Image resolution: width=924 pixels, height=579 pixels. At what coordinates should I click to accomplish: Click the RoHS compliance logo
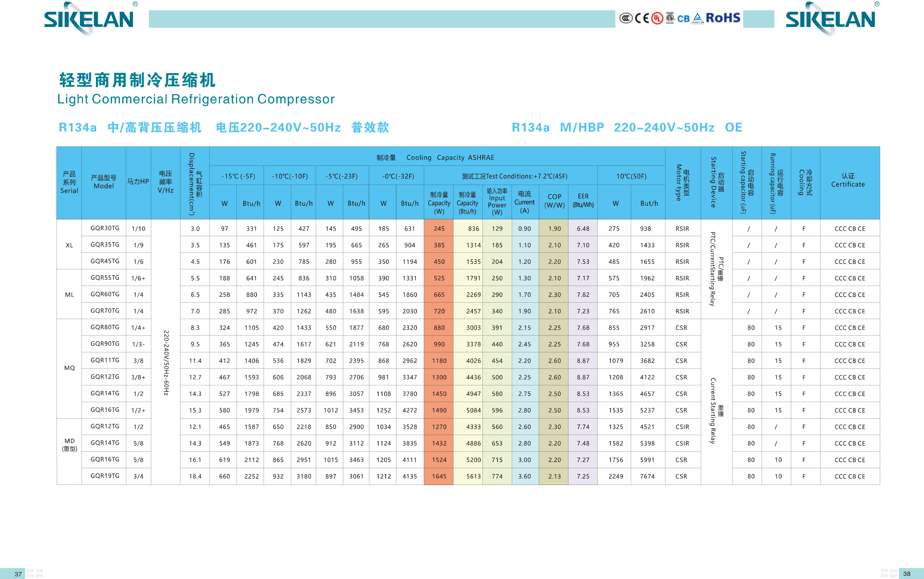click(x=723, y=18)
